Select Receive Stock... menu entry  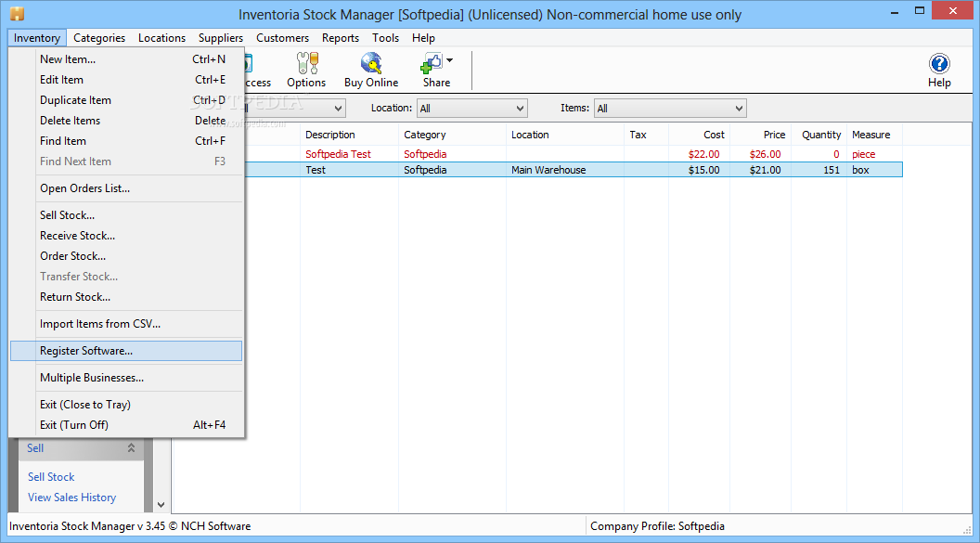coord(126,236)
